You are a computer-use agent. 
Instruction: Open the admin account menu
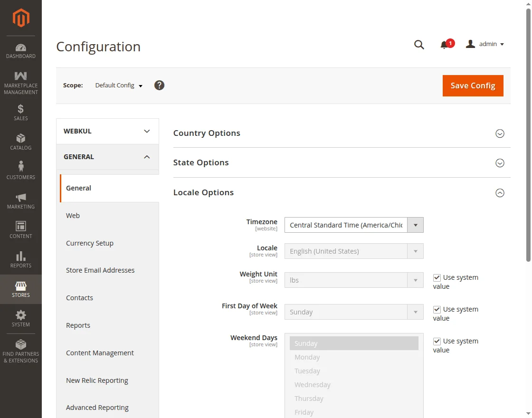(485, 44)
